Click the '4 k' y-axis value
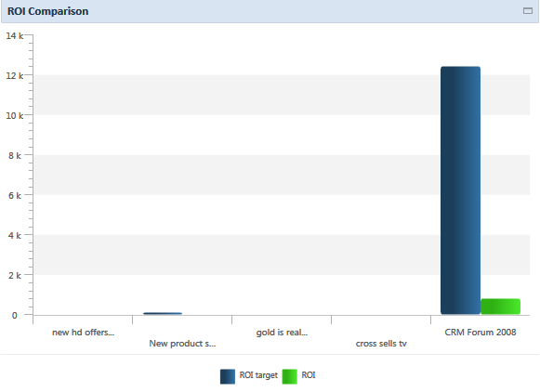The image size is (540, 392). click(15, 235)
